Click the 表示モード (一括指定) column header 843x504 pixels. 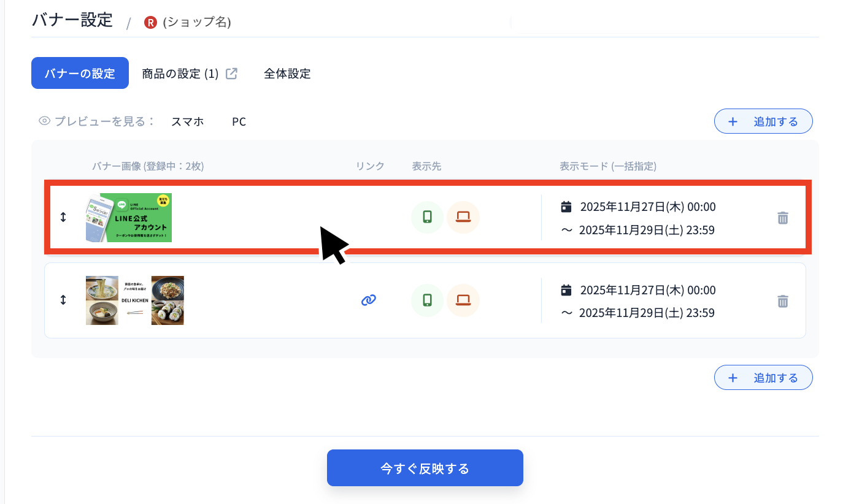[x=608, y=166]
